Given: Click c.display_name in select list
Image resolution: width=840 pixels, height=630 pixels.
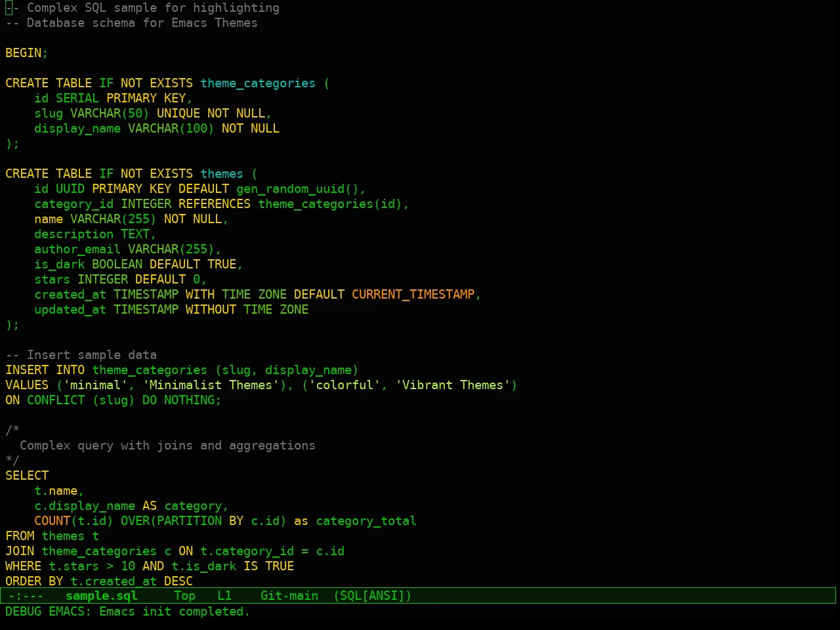Looking at the screenshot, I should [x=85, y=506].
